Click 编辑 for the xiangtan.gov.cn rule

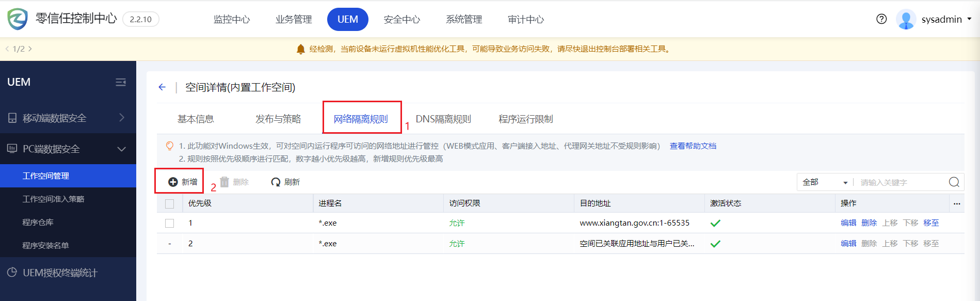(x=848, y=223)
